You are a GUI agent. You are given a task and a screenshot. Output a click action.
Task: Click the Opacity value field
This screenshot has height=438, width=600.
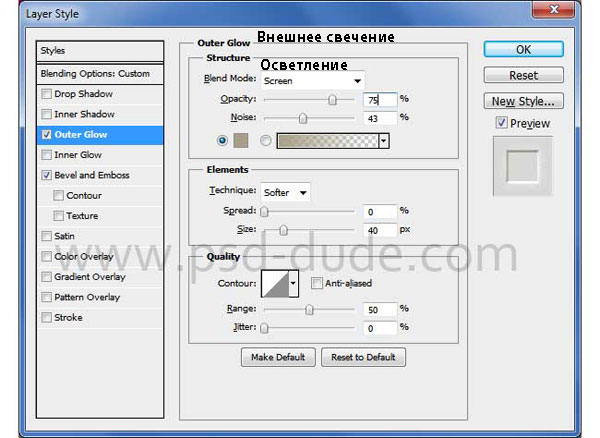380,100
